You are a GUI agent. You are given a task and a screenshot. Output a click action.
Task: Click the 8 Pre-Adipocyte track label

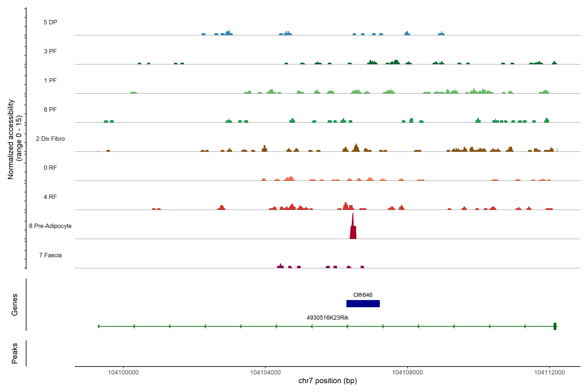coord(50,226)
